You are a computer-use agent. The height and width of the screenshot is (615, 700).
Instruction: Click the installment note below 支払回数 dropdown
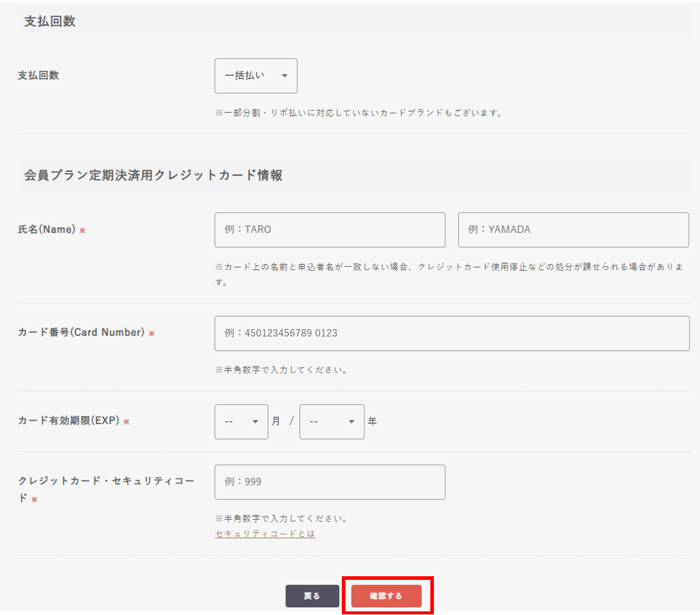pyautogui.click(x=358, y=113)
